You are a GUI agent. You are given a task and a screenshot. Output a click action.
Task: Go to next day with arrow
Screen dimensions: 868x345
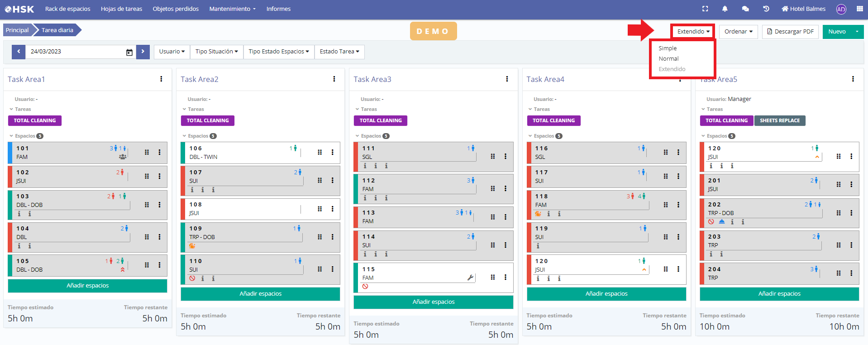click(x=143, y=52)
